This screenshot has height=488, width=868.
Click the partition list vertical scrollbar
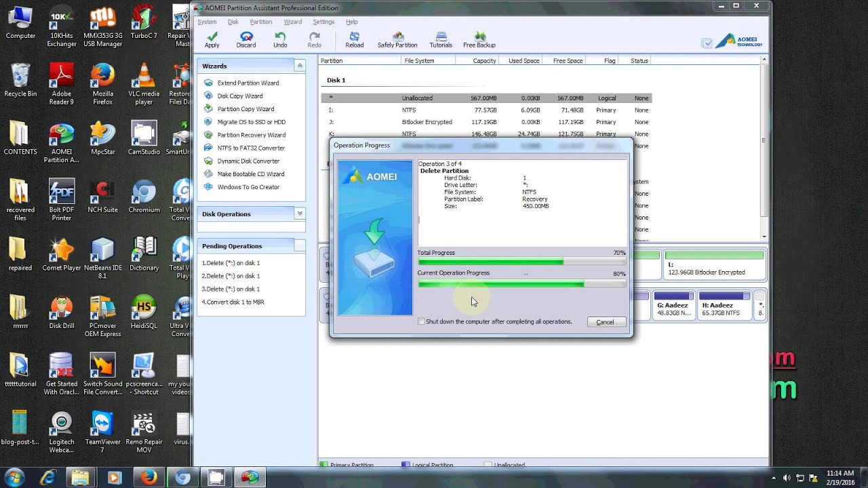pyautogui.click(x=764, y=148)
